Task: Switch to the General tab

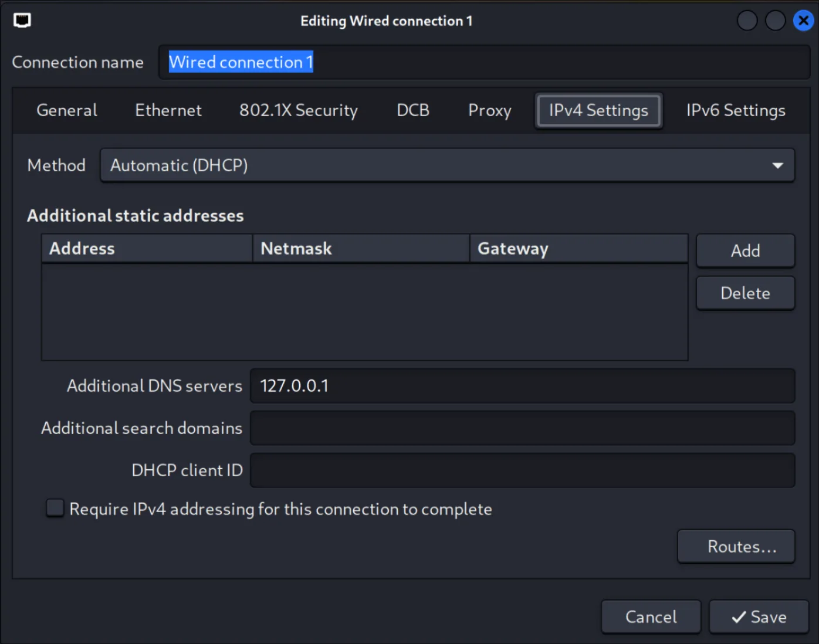Action: 66,110
